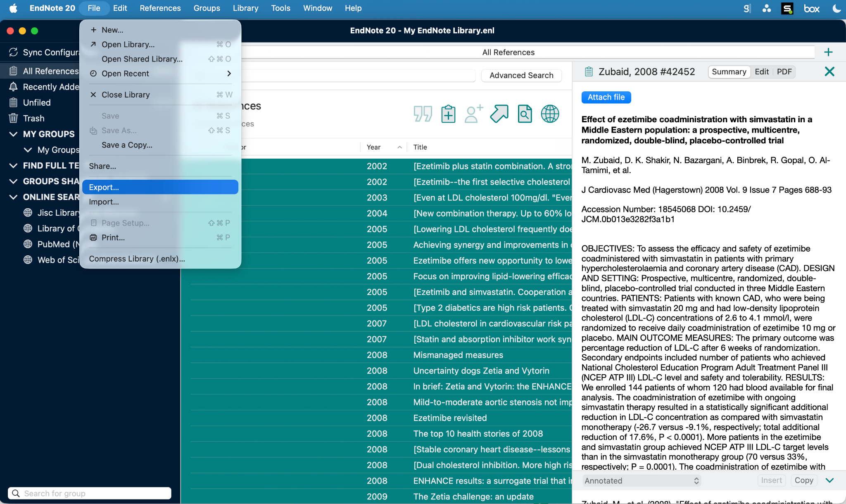846x504 pixels.
Task: Click the globe online search icon
Action: [550, 114]
